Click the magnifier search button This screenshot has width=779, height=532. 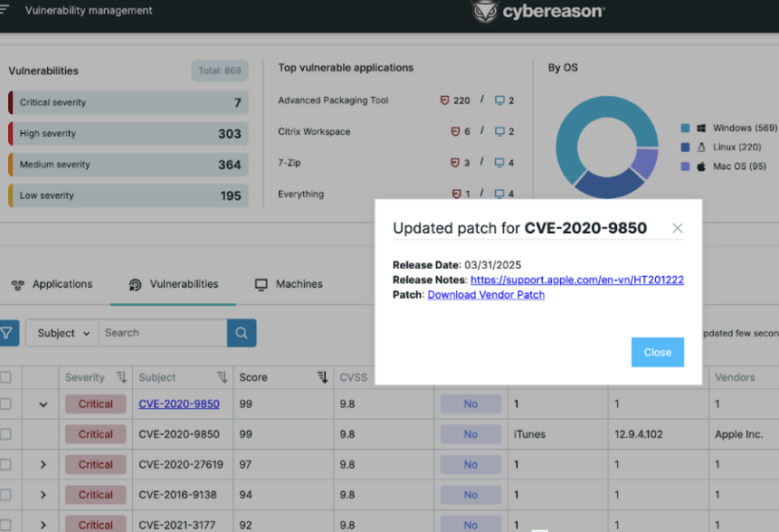(242, 333)
